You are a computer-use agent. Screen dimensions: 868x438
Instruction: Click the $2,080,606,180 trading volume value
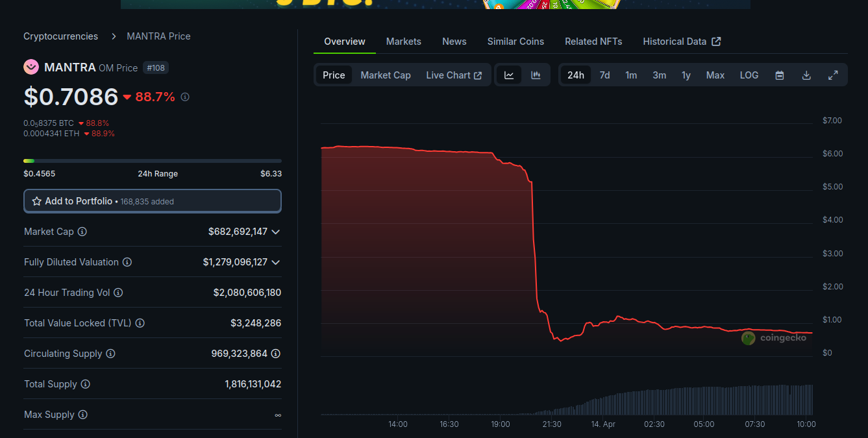[247, 293]
